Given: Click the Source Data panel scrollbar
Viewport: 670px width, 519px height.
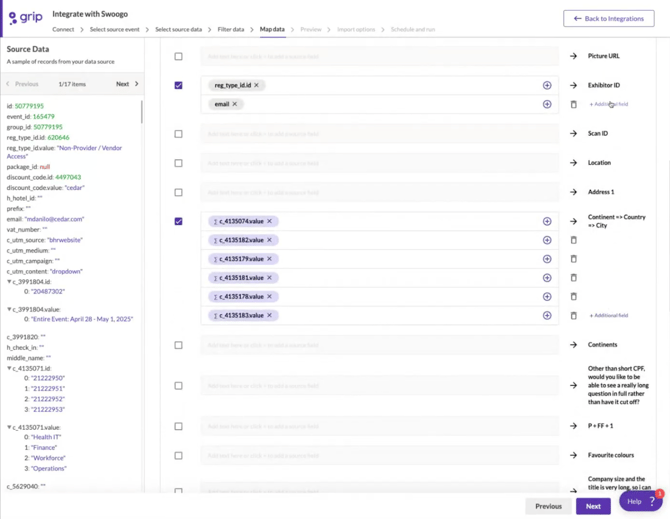Looking at the screenshot, I should [x=141, y=112].
